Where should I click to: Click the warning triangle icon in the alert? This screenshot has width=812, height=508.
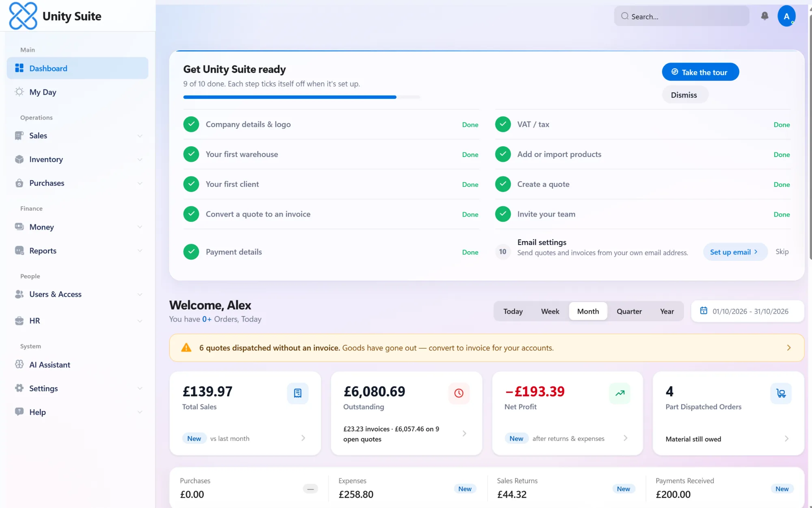tap(186, 347)
